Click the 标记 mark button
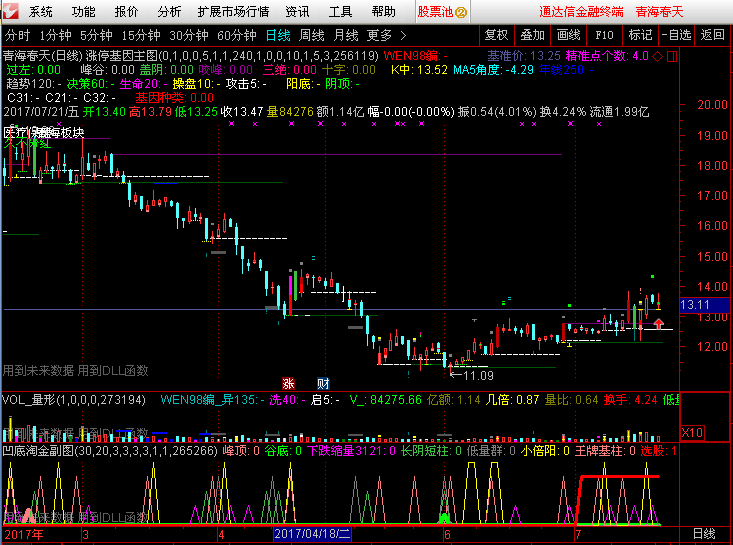This screenshot has width=733, height=545. tap(640, 35)
